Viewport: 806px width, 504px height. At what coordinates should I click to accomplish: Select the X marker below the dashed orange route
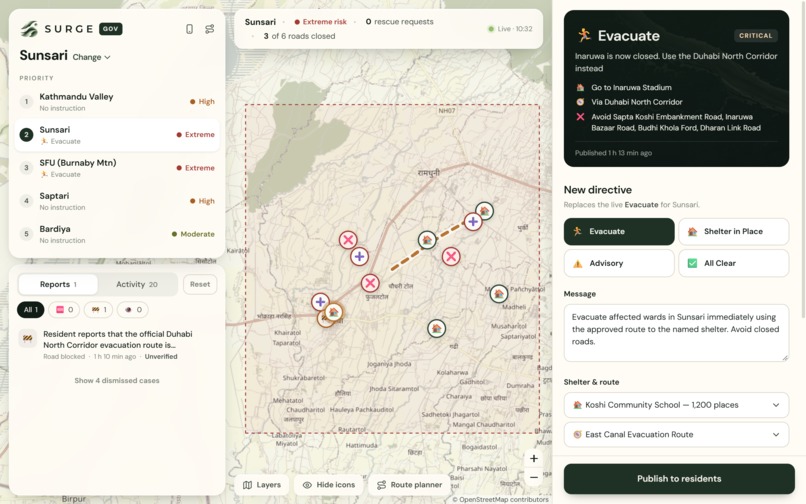point(451,257)
